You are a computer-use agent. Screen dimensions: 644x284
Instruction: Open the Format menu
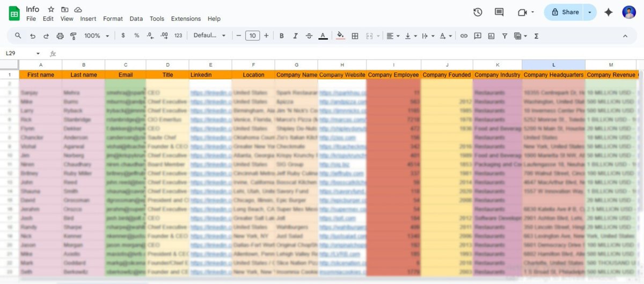coord(113,19)
